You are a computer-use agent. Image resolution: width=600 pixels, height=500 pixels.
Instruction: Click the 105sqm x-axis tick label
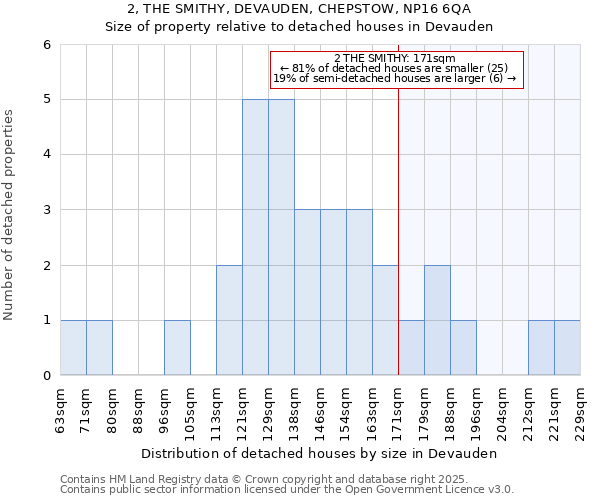(189, 415)
